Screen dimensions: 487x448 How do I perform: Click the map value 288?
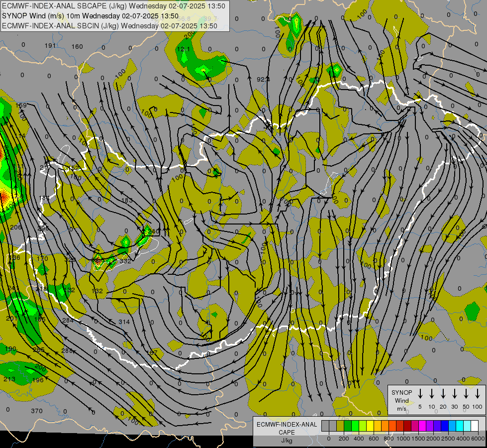[x=67, y=351]
